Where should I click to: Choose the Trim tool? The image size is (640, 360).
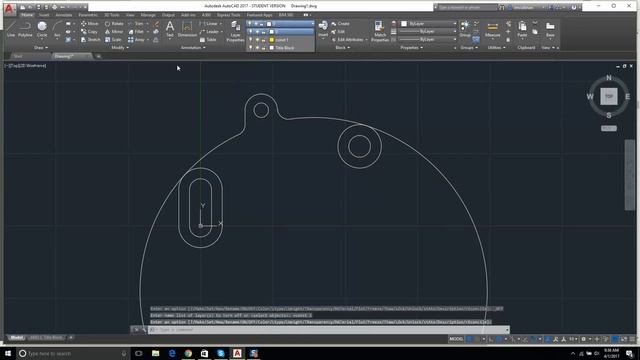(x=136, y=24)
